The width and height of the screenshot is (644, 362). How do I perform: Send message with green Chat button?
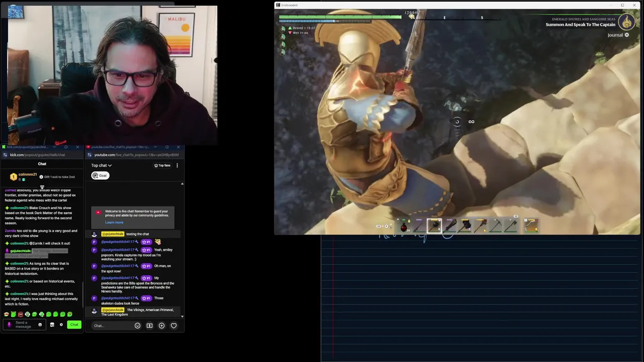pyautogui.click(x=74, y=325)
